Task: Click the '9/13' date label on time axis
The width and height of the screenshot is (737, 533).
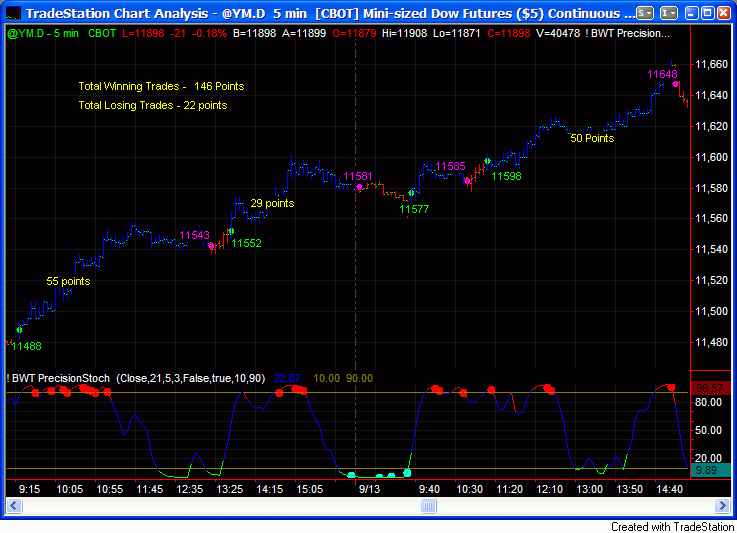Action: [x=369, y=489]
